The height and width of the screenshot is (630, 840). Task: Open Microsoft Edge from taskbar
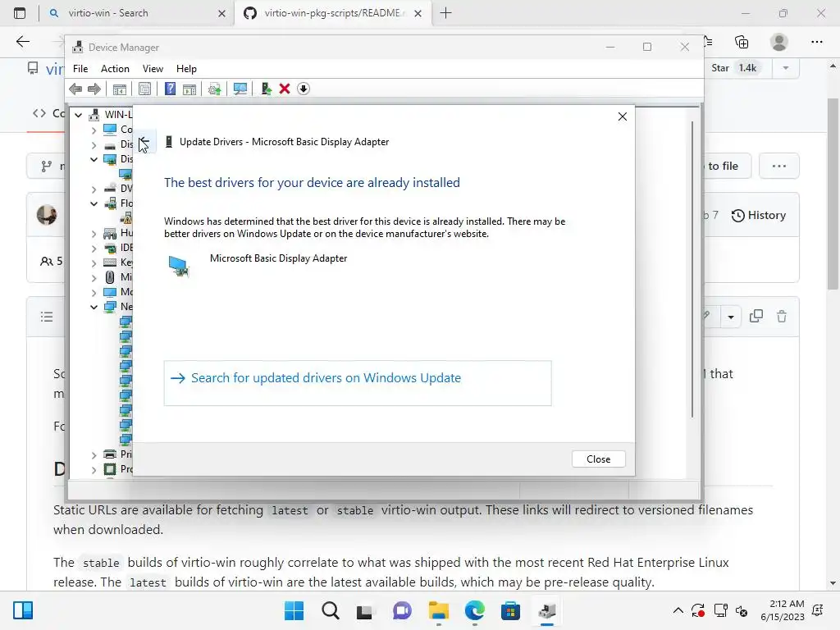474,610
